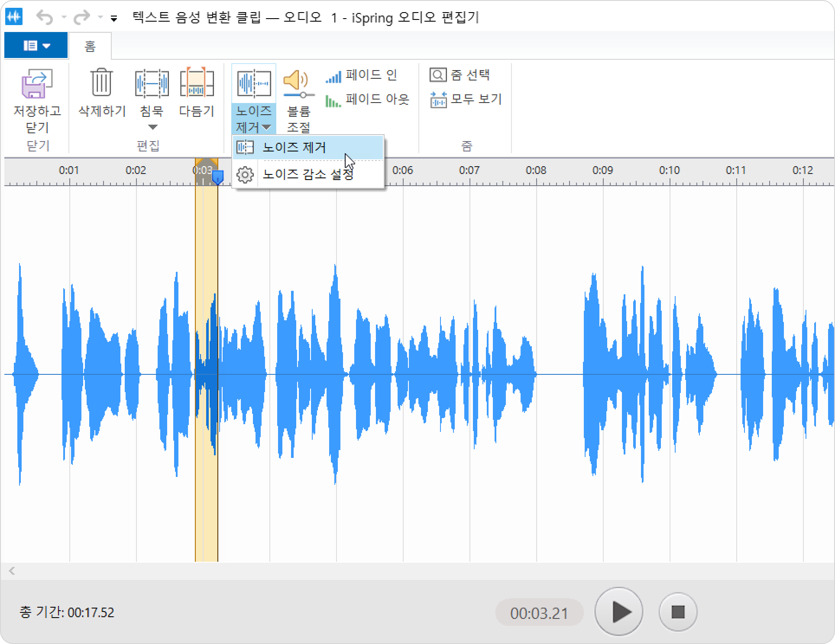Open Volume Adjust (볼륨 조절) speaker icon

pyautogui.click(x=298, y=84)
